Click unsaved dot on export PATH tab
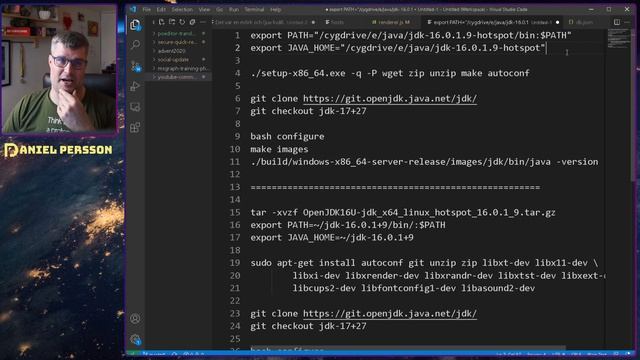The height and width of the screenshot is (360, 640). 558,22
